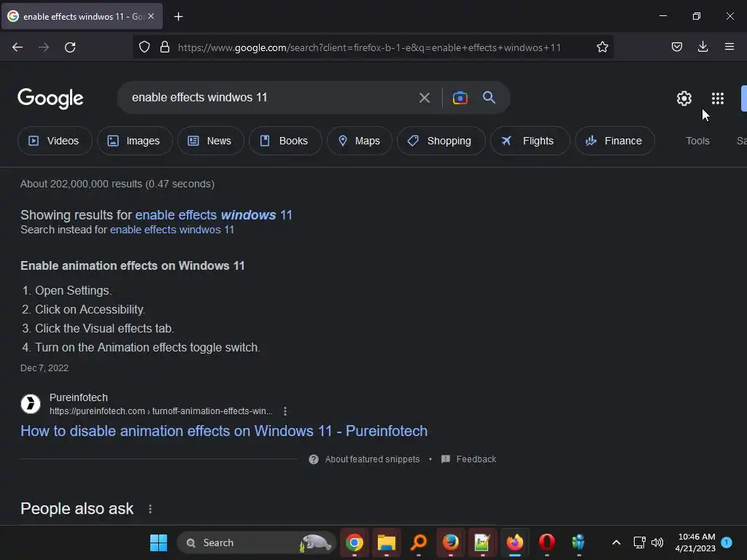Open the Windows Start menu
Image resolution: width=747 pixels, height=560 pixels.
tap(158, 542)
